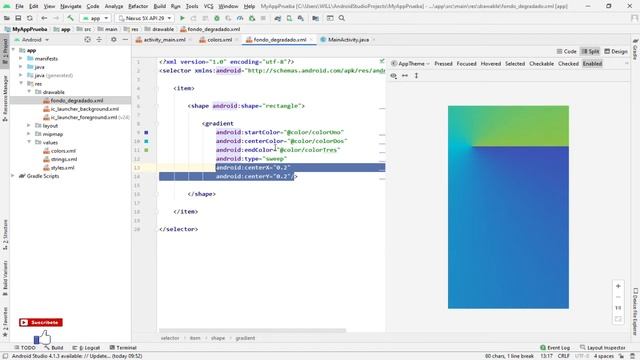Viewport: 640px width, 360px height.
Task: Open the Nexus 5X API 29 device dropdown
Action: (x=145, y=18)
